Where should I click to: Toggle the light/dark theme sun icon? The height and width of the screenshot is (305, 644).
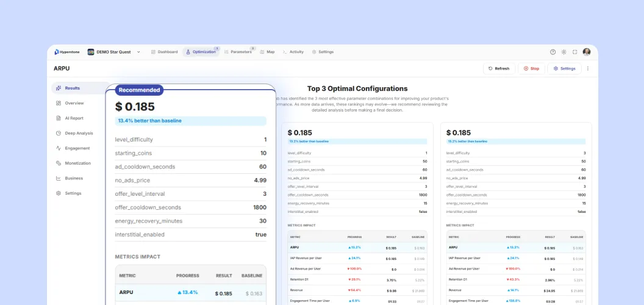click(x=564, y=52)
